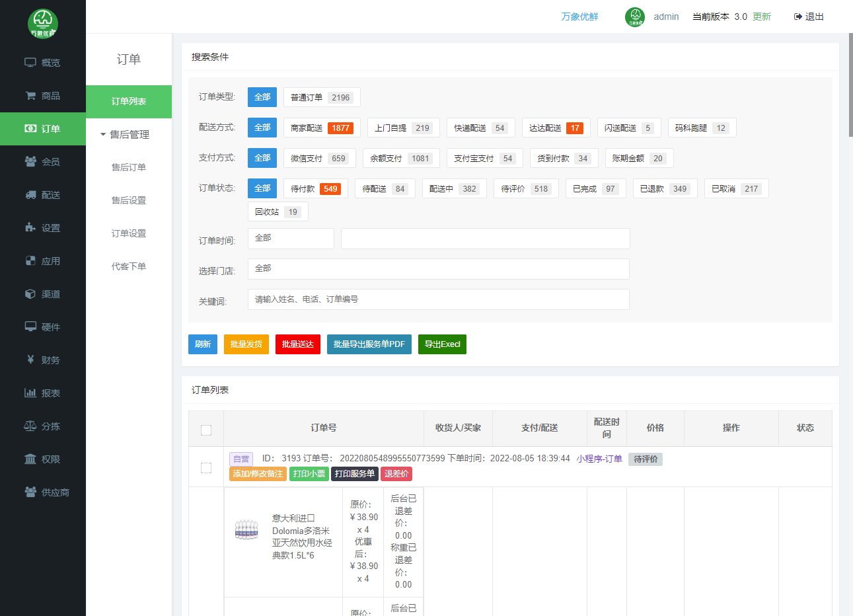The width and height of the screenshot is (853, 616).
Task: Open the puzzle-piece 设置 icon
Action: pos(30,228)
